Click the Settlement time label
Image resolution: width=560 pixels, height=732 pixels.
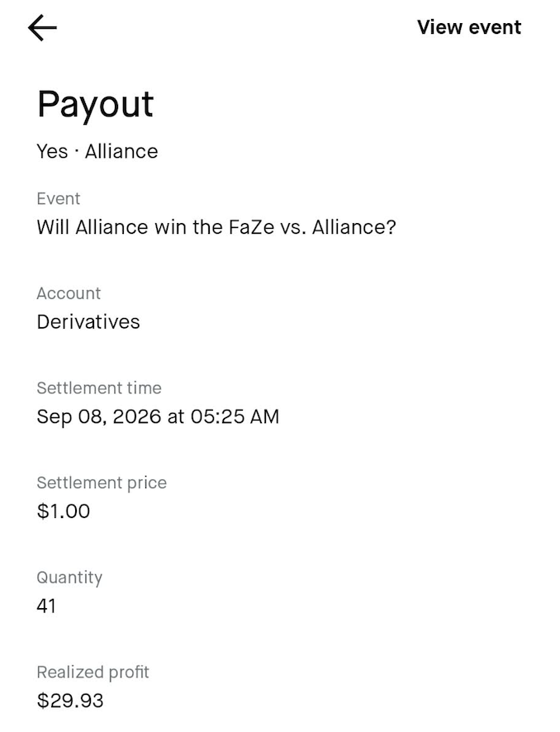point(99,388)
